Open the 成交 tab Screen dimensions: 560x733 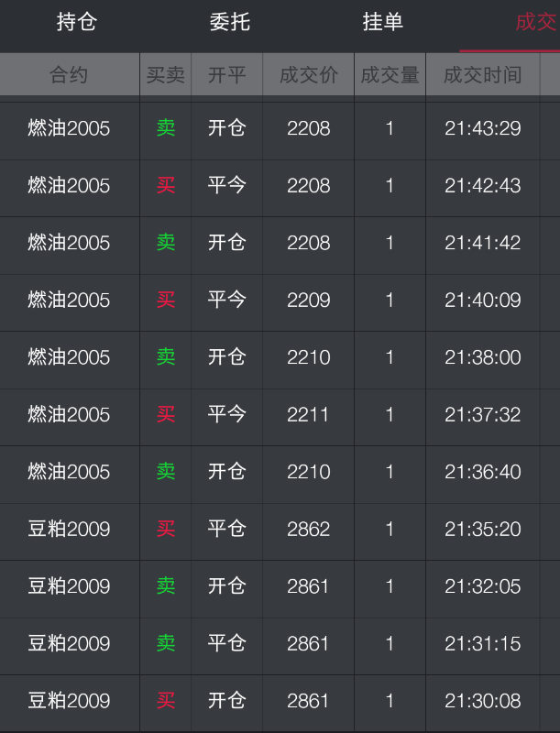coord(535,22)
